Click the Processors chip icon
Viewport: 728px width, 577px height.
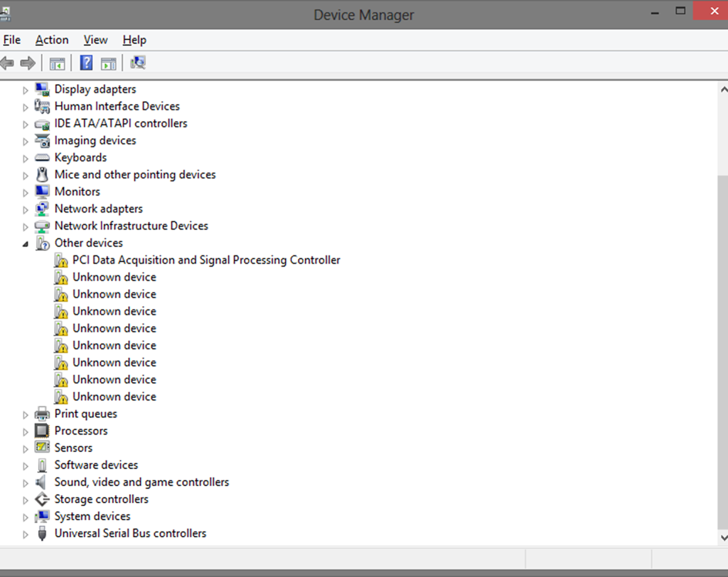click(x=42, y=431)
